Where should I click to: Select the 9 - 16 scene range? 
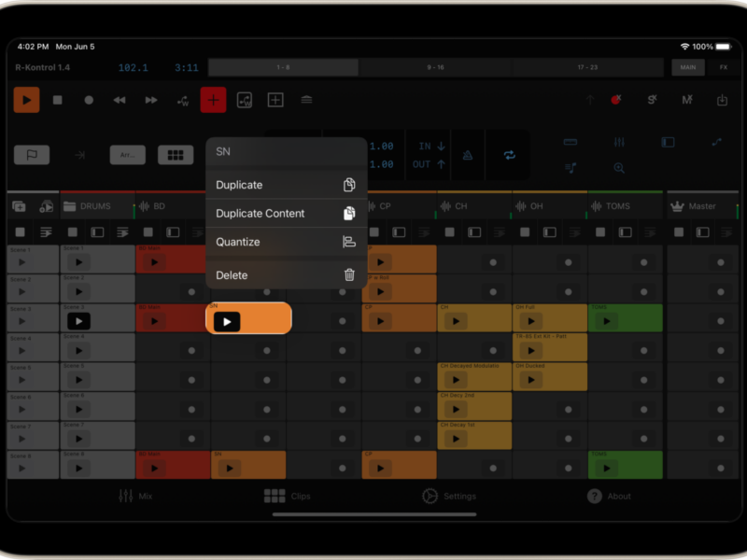435,67
